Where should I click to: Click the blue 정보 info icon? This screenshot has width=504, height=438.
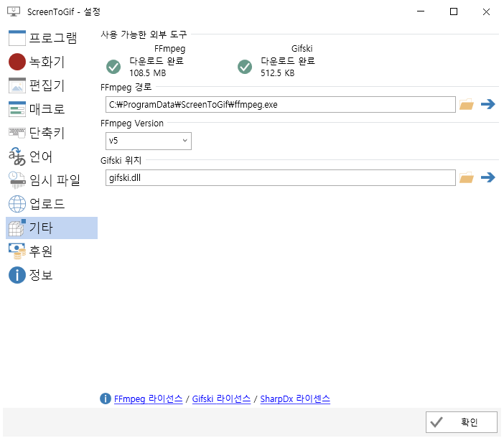(x=17, y=275)
